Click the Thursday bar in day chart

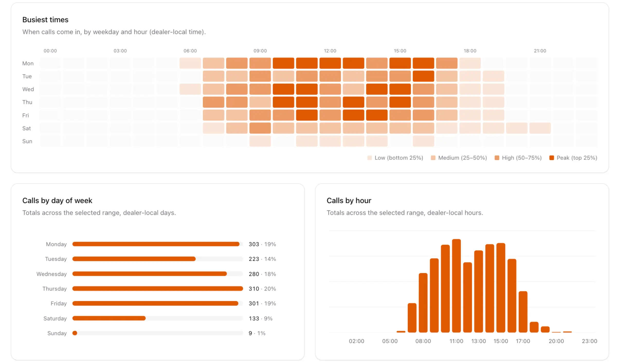click(x=158, y=289)
